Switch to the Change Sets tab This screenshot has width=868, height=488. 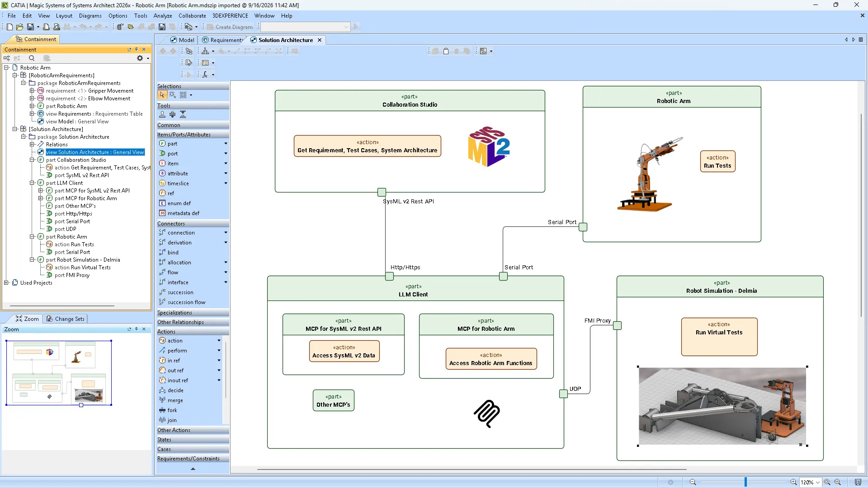click(x=66, y=319)
